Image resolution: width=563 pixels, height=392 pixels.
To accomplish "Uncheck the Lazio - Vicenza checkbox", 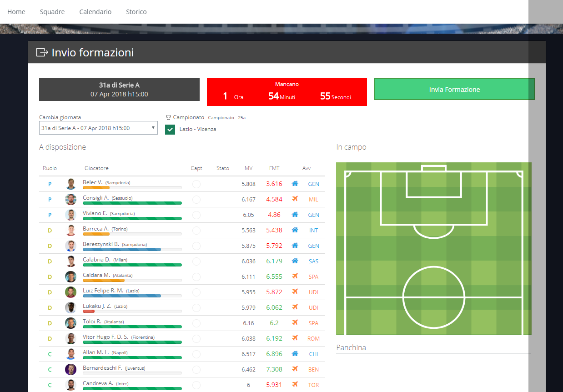I will tap(170, 129).
